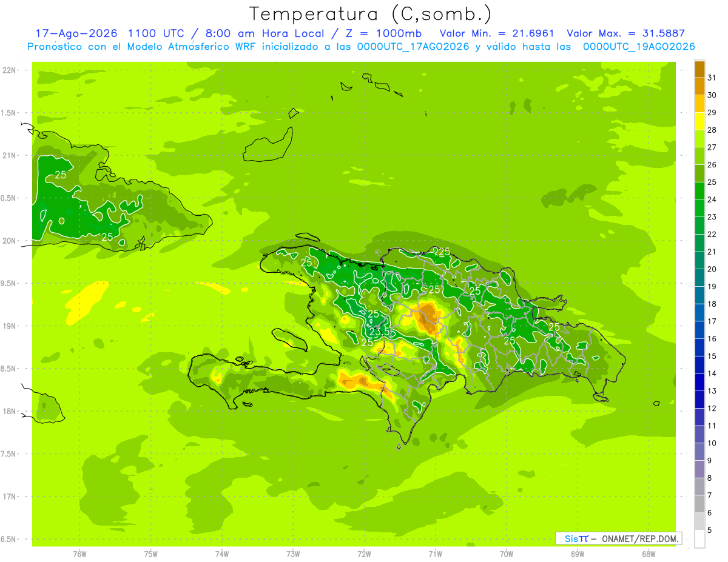
Task: Click the "76W" longitude axis label
Action: coord(79,554)
